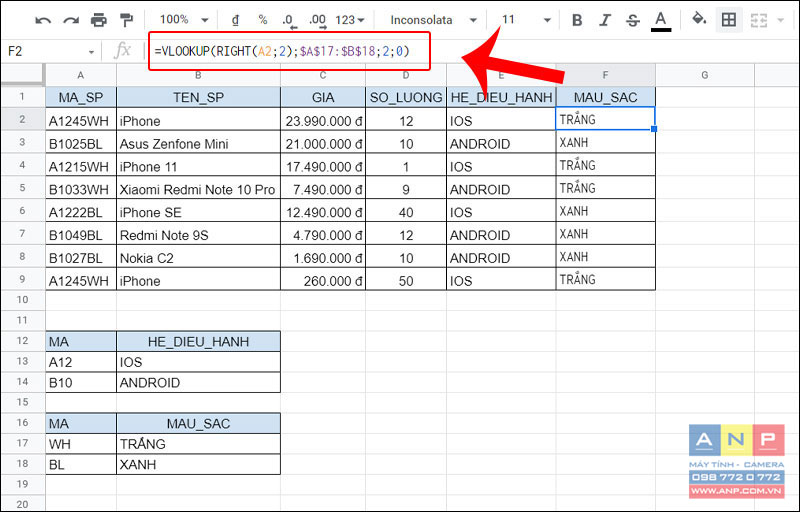Click the Merge cells icon
This screenshot has height=512, width=800.
click(759, 20)
